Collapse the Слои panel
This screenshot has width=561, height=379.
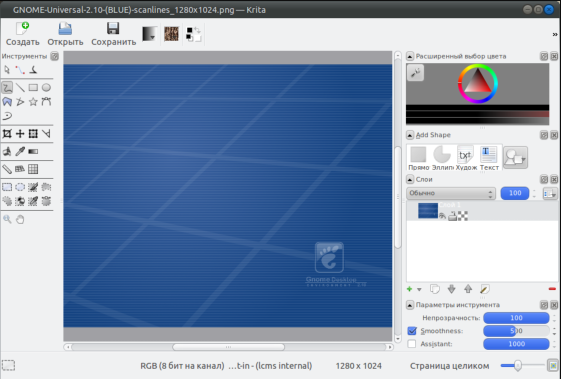coord(410,179)
